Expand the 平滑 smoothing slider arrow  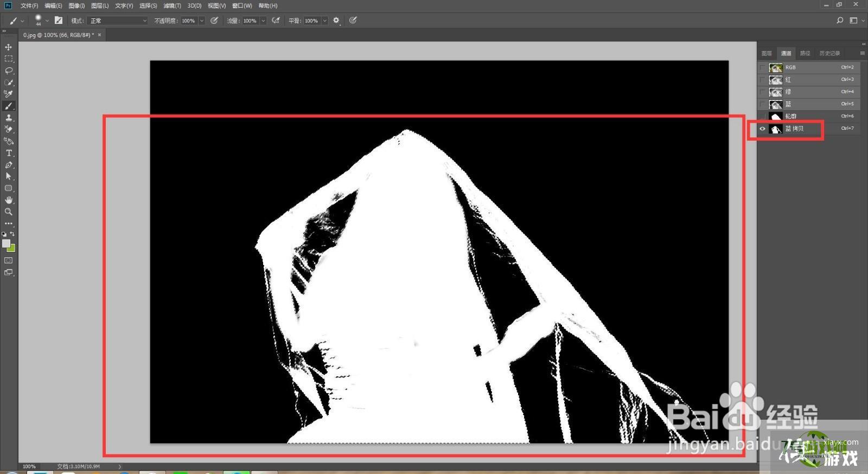click(324, 21)
